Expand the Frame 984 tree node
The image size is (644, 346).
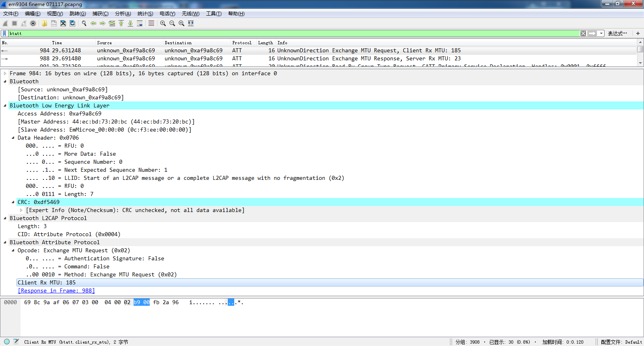(5, 73)
